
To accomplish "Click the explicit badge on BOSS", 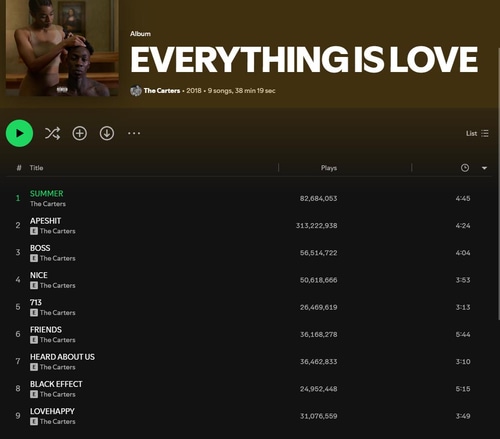I will pos(34,258).
